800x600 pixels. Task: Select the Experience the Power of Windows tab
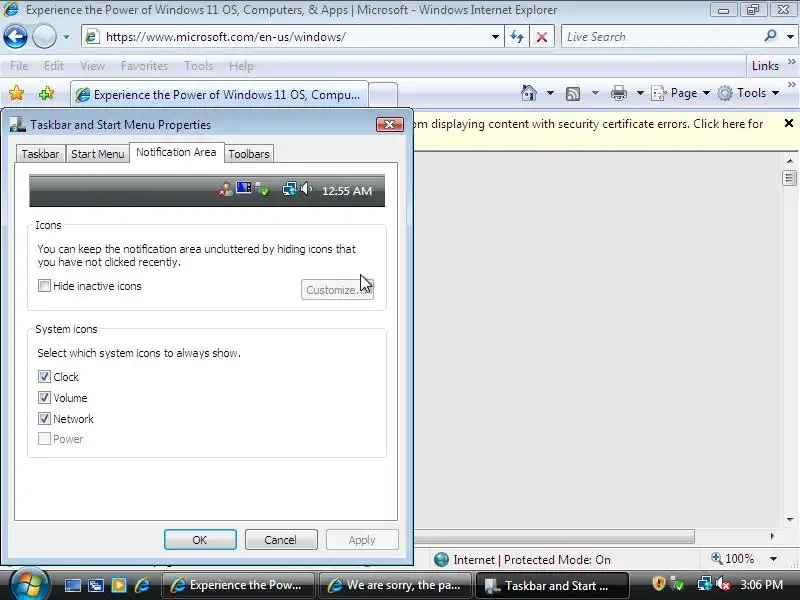(x=219, y=95)
